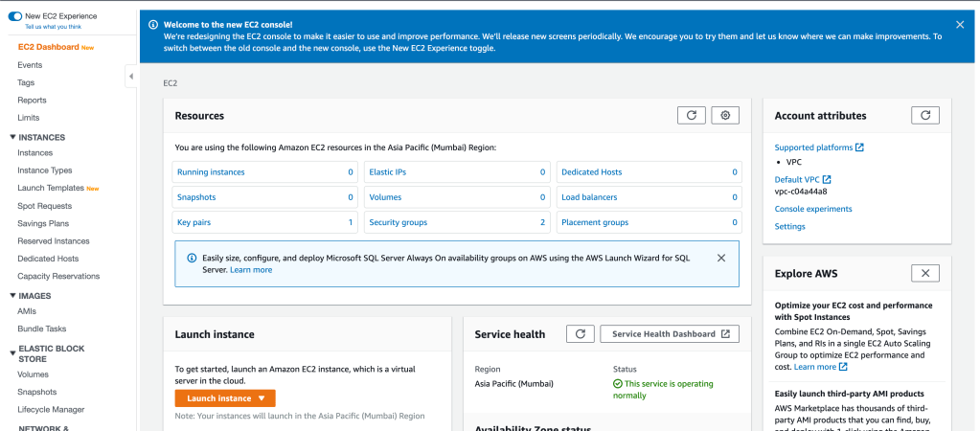This screenshot has width=980, height=431.
Task: Click info icon in SQL Server notice
Action: click(192, 258)
